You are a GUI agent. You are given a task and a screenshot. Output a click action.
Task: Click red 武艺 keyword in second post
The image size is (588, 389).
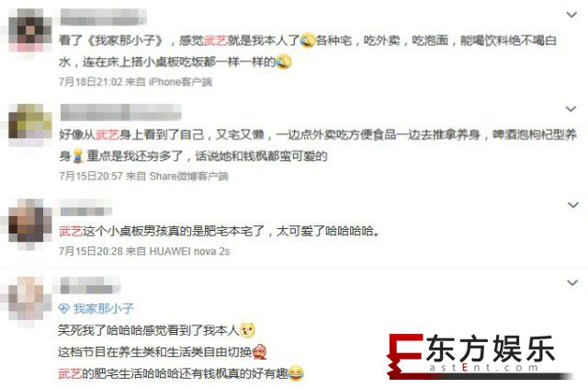pyautogui.click(x=107, y=134)
